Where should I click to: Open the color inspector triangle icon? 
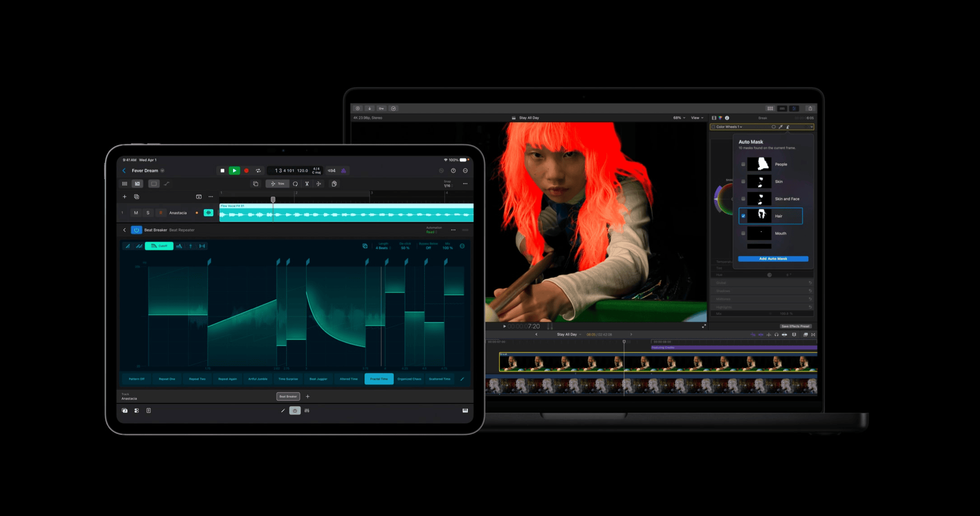point(720,118)
